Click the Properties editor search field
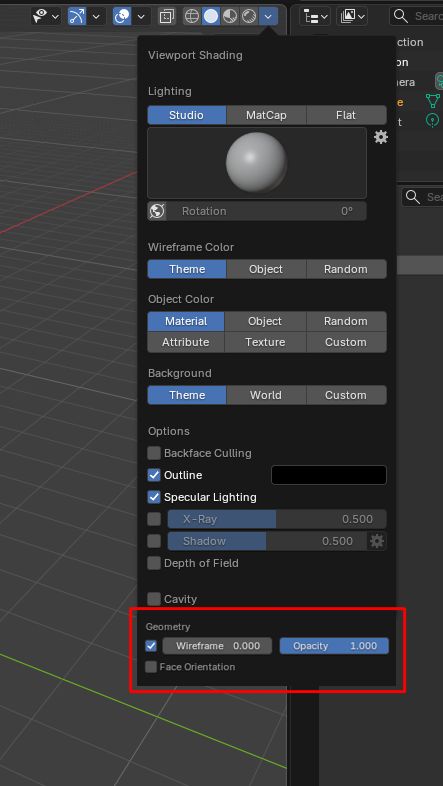Screen dimensions: 443x786 click(422, 197)
